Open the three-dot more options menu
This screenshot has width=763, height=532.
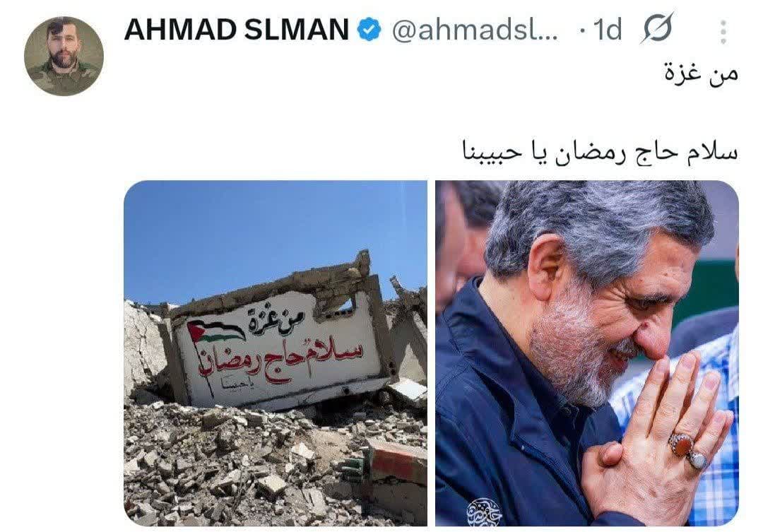tap(723, 32)
